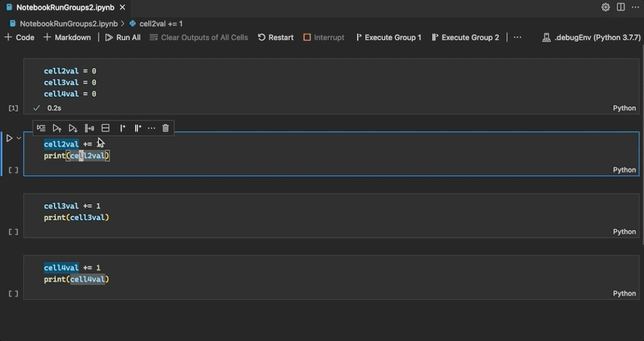Delete the cell2val cell with trash icon

[166, 128]
